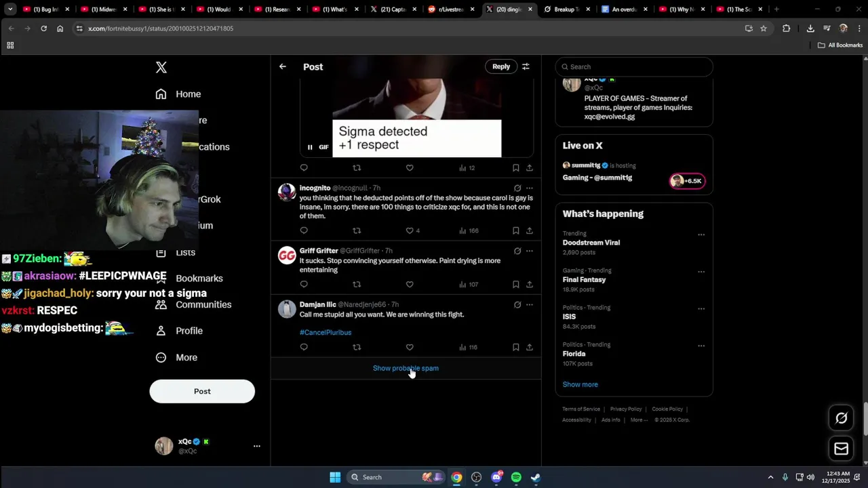Viewport: 868px width, 488px height.
Task: Open the Final Fantasy trending topic
Action: tap(585, 279)
